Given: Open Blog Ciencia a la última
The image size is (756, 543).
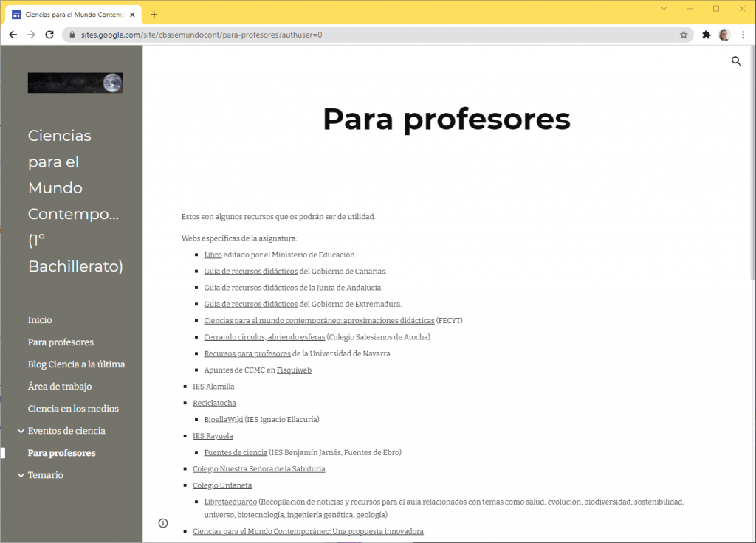Looking at the screenshot, I should coord(76,364).
